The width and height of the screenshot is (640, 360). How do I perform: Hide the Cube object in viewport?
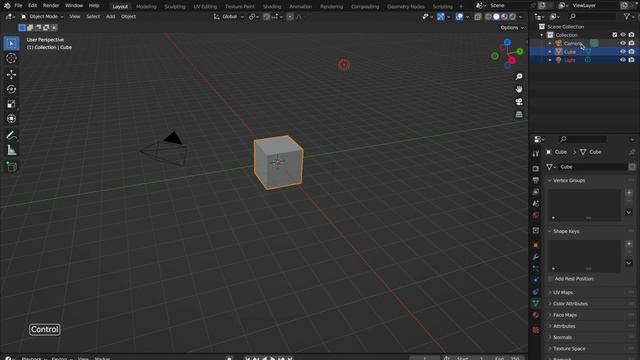pyautogui.click(x=623, y=52)
